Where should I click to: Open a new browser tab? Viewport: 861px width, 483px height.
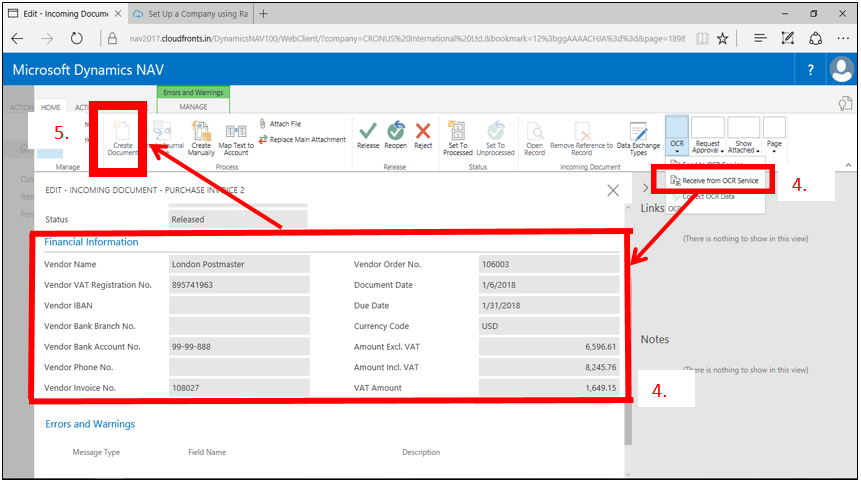pos(264,14)
